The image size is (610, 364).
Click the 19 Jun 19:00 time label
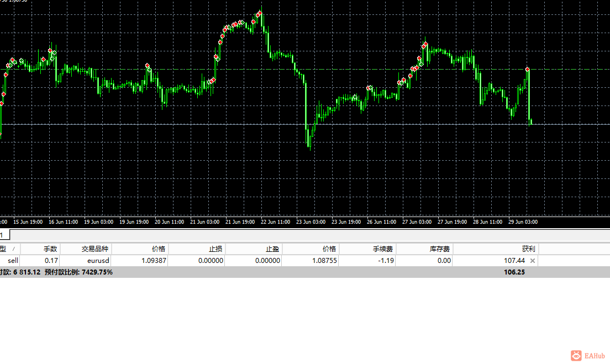(134, 222)
